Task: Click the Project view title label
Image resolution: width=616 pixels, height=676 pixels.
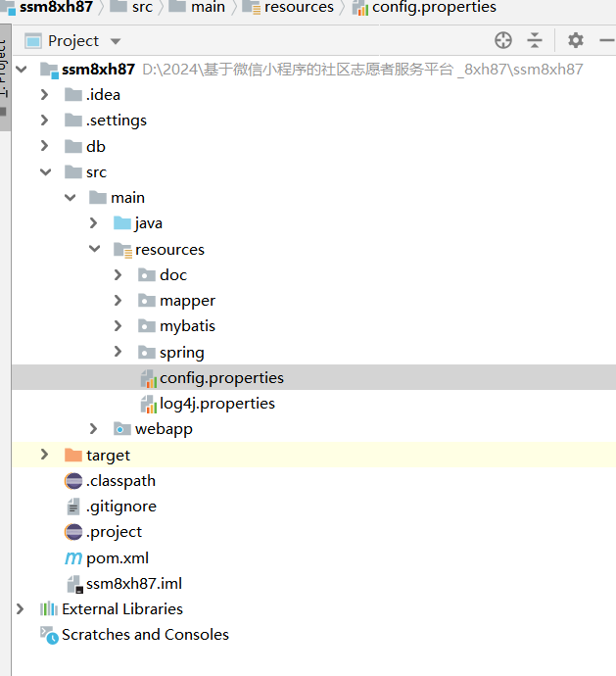Action: pos(73,41)
